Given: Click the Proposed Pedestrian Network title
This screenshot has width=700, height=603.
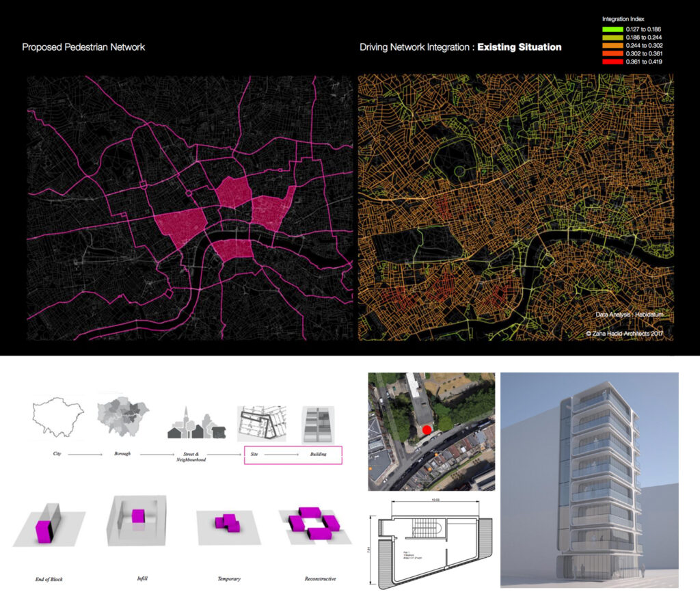Looking at the screenshot, I should 83,47.
